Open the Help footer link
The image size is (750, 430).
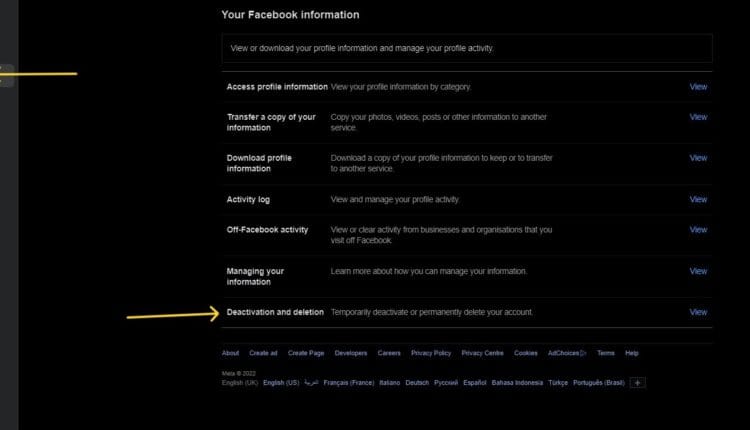tap(631, 353)
